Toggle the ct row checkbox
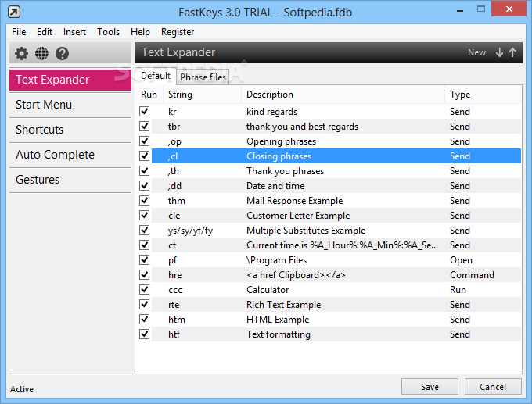This screenshot has height=404, width=532. click(x=145, y=245)
